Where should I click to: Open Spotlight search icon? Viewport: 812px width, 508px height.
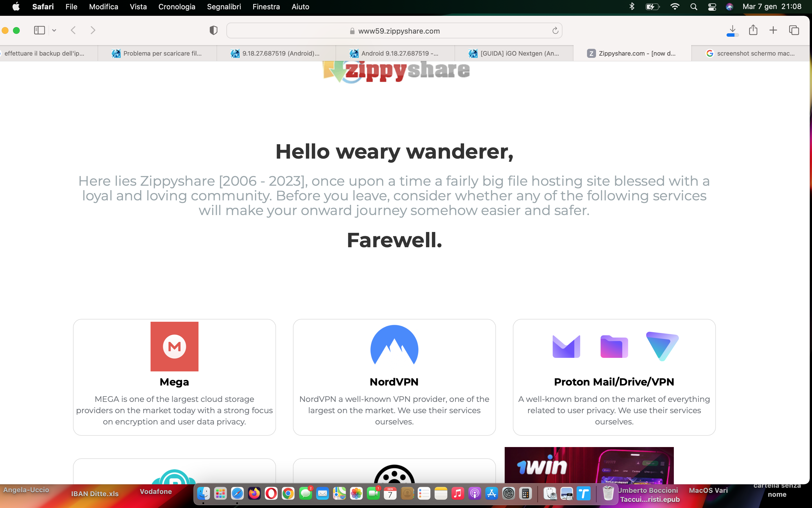click(694, 7)
